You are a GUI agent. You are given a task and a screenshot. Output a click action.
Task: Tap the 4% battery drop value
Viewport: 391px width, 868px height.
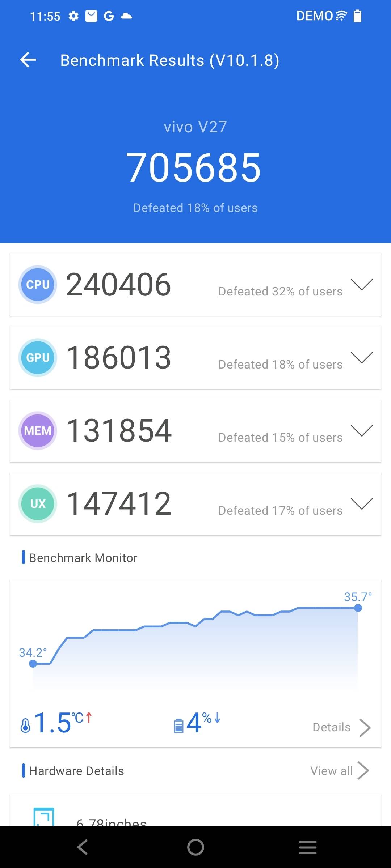pos(203,723)
